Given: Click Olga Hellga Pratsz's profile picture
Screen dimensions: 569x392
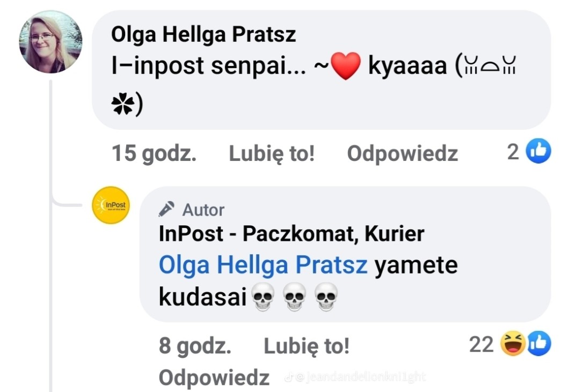Looking at the screenshot, I should [51, 42].
